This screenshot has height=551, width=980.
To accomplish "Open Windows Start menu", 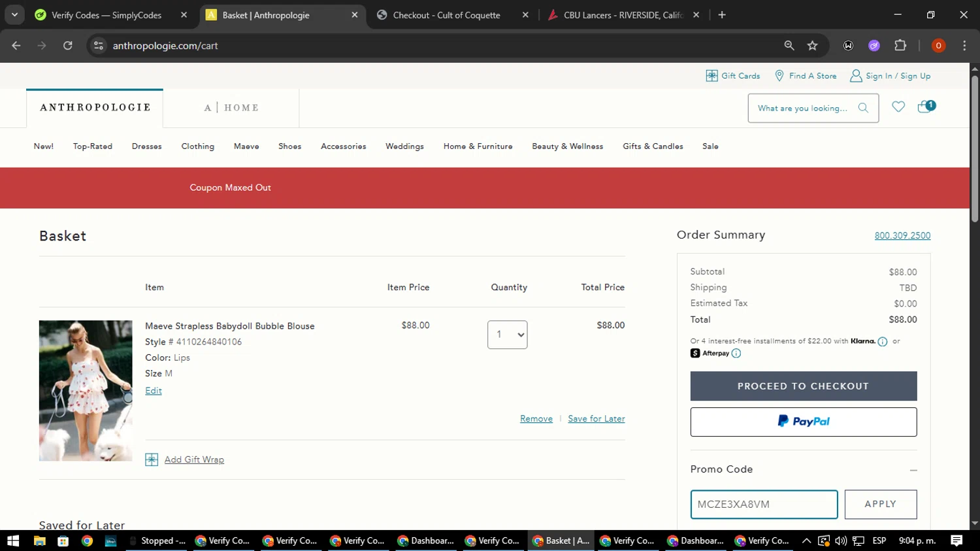I will pyautogui.click(x=13, y=541).
